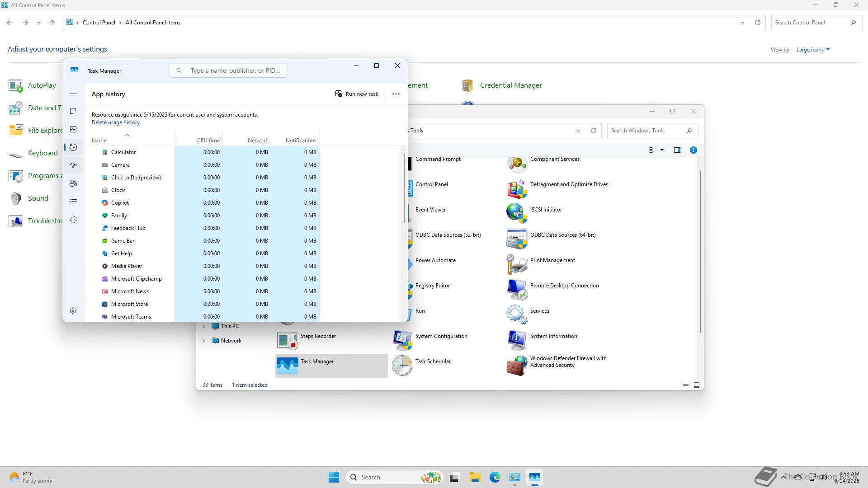Open Performance page in Task Manager sidebar
The image size is (868, 488).
(73, 129)
